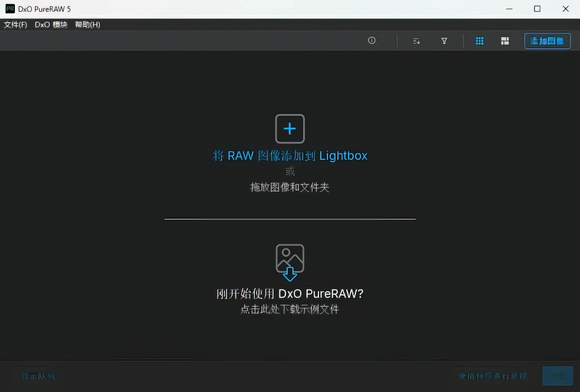This screenshot has height=392, width=580.
Task: Open the 帮助(H) menu
Action: point(87,25)
